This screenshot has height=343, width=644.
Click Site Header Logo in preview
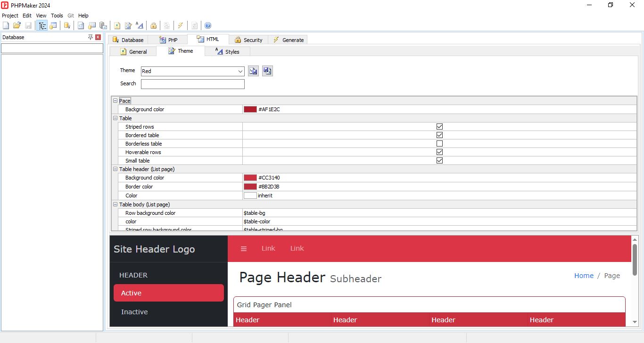(x=154, y=249)
